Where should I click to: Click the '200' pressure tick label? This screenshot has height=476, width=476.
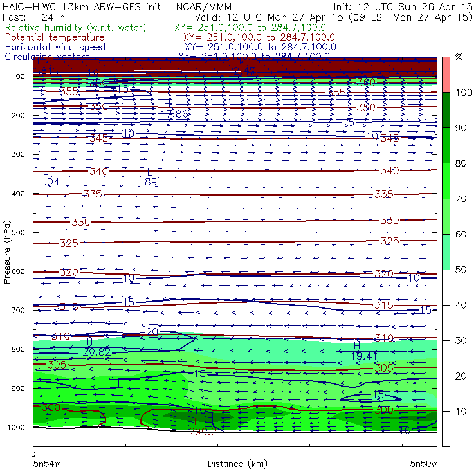19,115
